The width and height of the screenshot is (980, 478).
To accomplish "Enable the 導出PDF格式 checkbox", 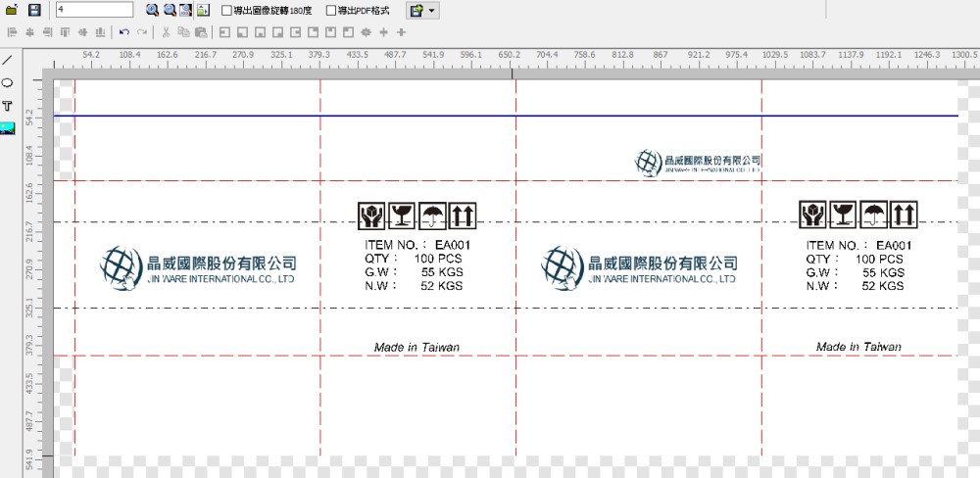I will coord(331,11).
